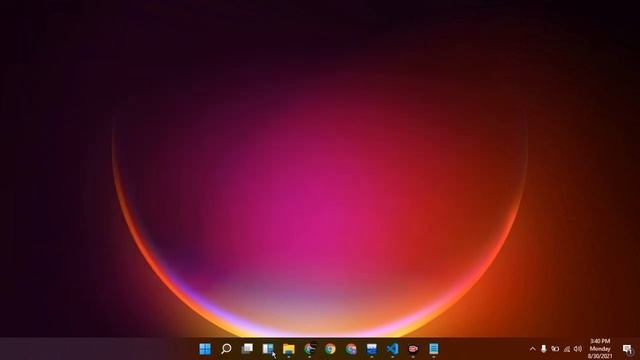Open the plain Google Chrome icon
The height and width of the screenshot is (360, 640).
click(x=330, y=349)
